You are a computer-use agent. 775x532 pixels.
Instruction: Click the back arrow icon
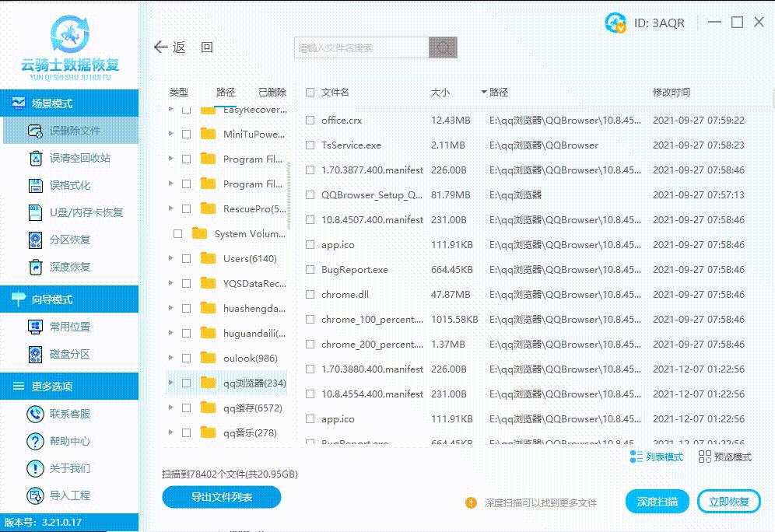coord(160,47)
